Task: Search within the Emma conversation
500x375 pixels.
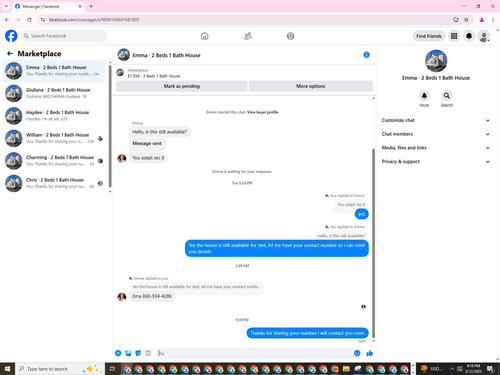Action: (x=447, y=96)
